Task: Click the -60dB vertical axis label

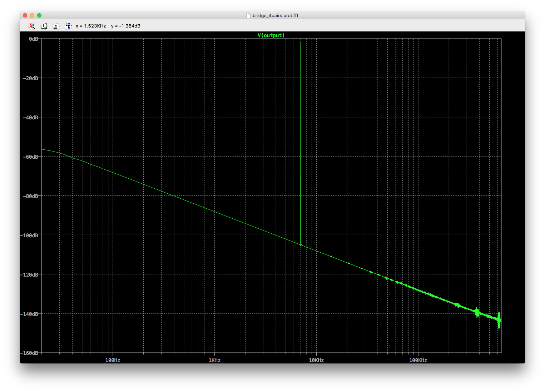Action: point(31,157)
